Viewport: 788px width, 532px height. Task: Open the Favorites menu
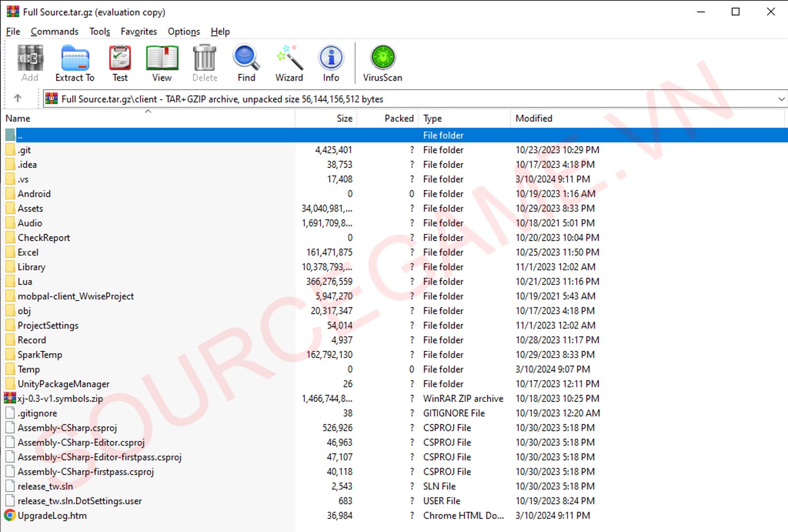point(138,32)
